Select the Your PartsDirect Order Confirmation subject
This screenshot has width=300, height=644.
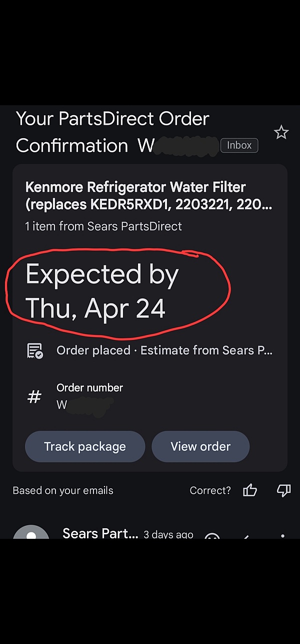pos(112,132)
